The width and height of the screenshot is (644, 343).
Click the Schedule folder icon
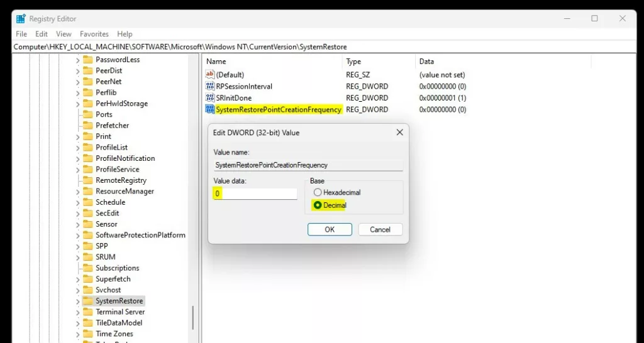pyautogui.click(x=88, y=202)
